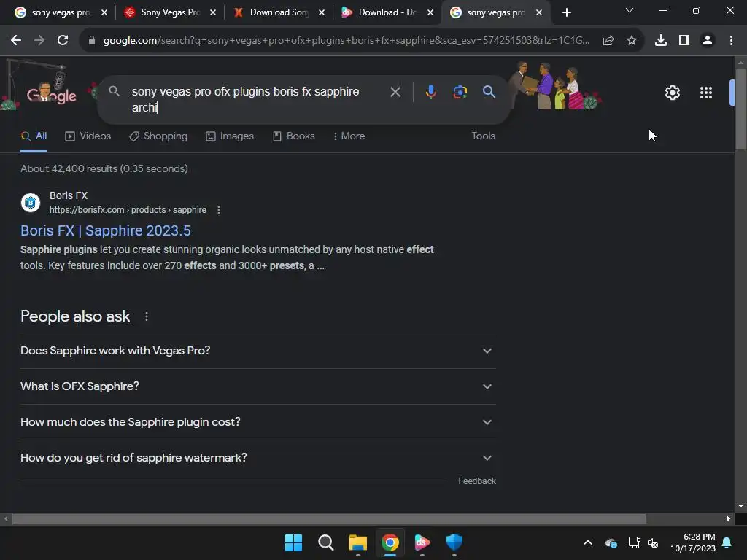Go back to the previous page
Screen dimensions: 747x560
pos(16,41)
